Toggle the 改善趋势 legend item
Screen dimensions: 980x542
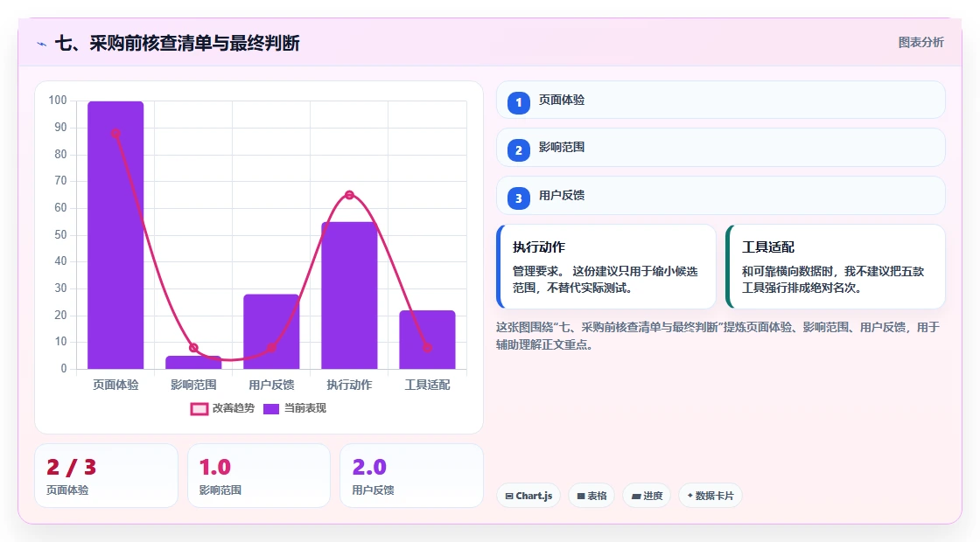click(x=222, y=408)
